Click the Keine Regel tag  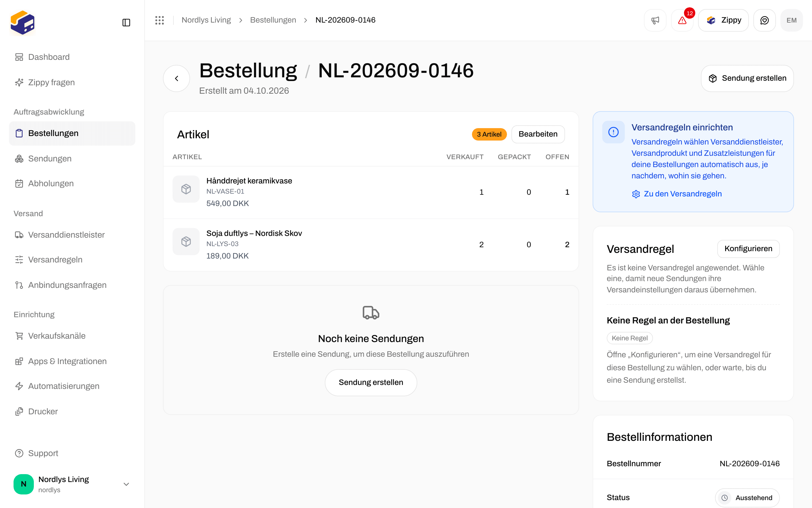click(630, 338)
